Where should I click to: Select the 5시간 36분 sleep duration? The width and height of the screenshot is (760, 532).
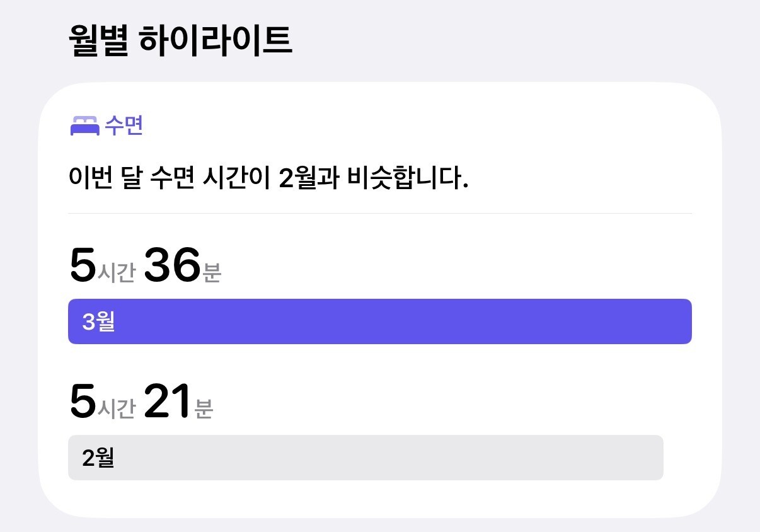click(x=145, y=267)
